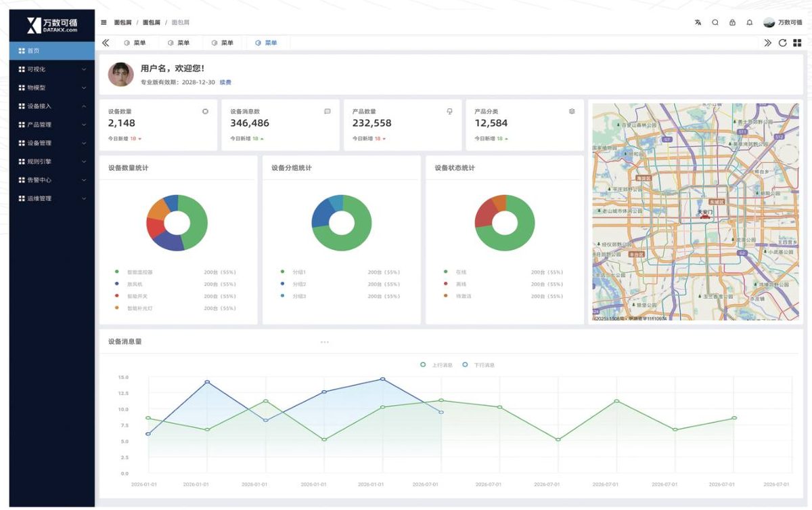Expand the 产品管理 sidebar chevron
Viewport: 812px width, 510px height.
point(84,125)
